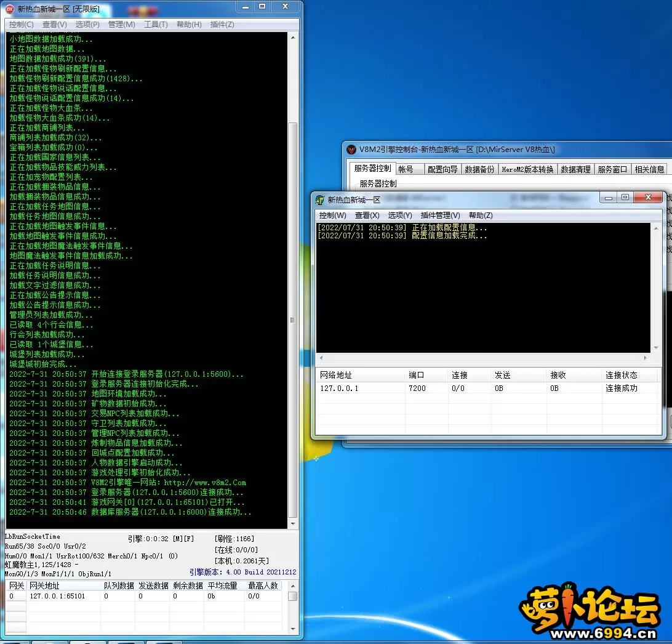Click gateway list scroll up arrow in left window
This screenshot has height=644, width=672.
click(293, 586)
